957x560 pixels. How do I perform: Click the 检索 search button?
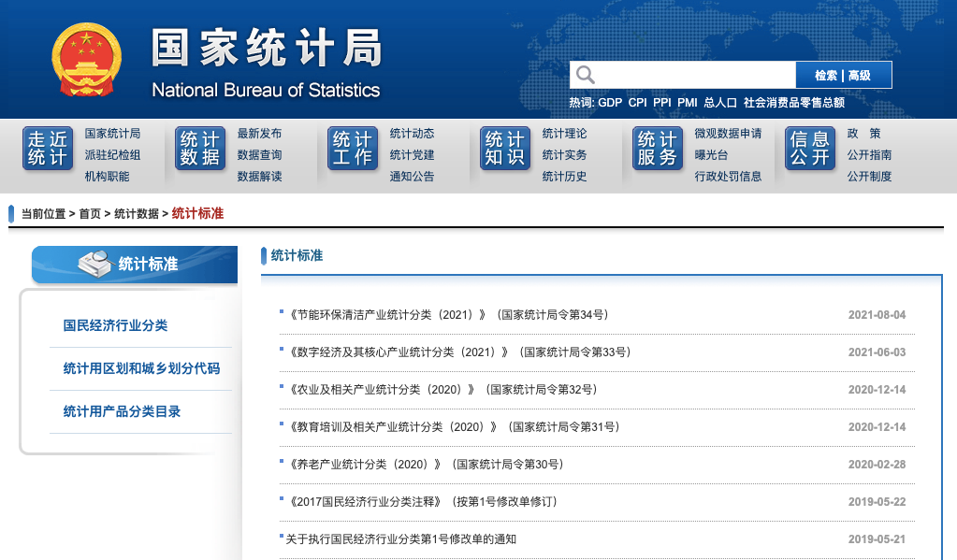[x=826, y=75]
